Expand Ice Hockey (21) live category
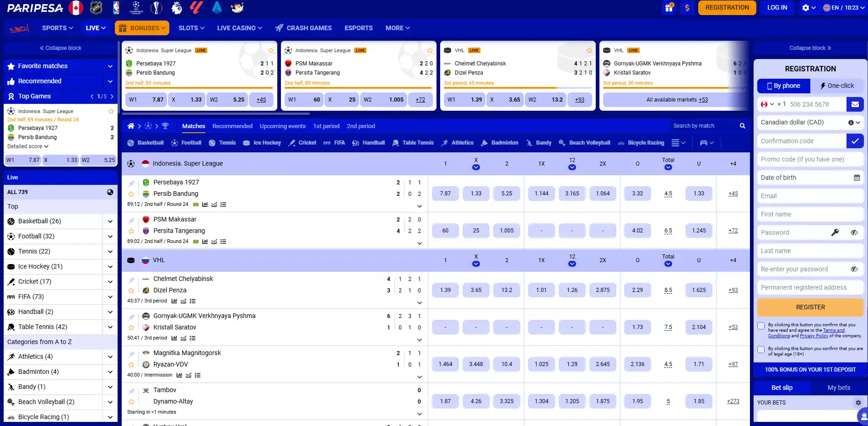 pos(110,267)
